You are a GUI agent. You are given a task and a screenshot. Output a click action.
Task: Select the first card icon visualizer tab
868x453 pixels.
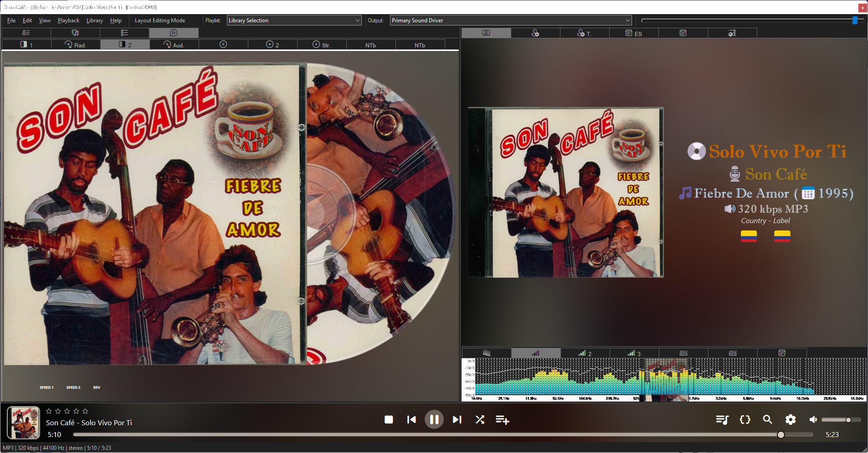(683, 353)
